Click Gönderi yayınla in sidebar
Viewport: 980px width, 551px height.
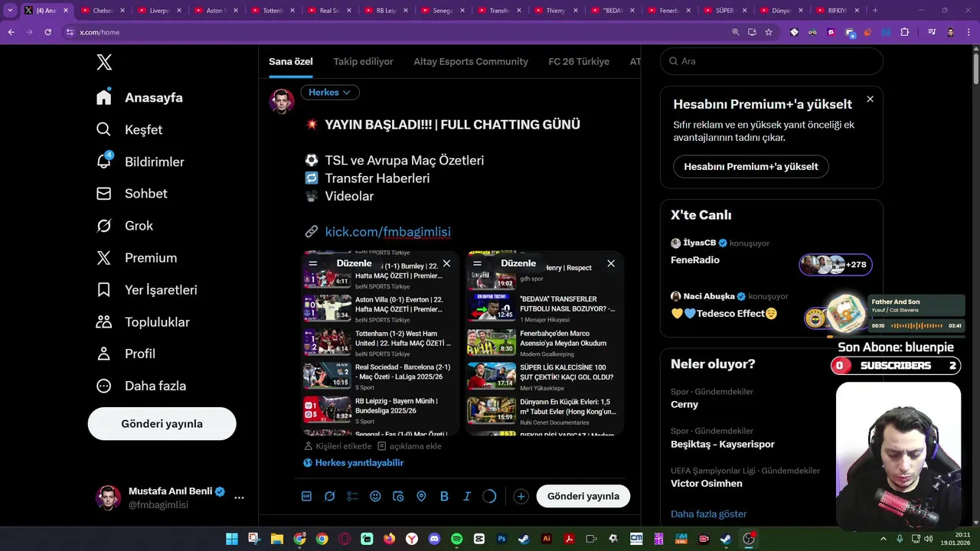[x=162, y=423]
